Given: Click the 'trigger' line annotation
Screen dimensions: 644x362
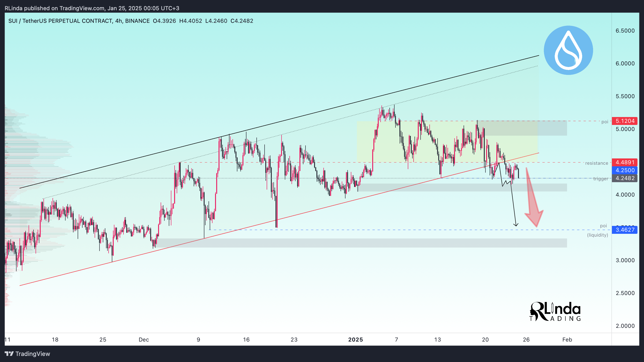Looking at the screenshot, I should (x=601, y=179).
